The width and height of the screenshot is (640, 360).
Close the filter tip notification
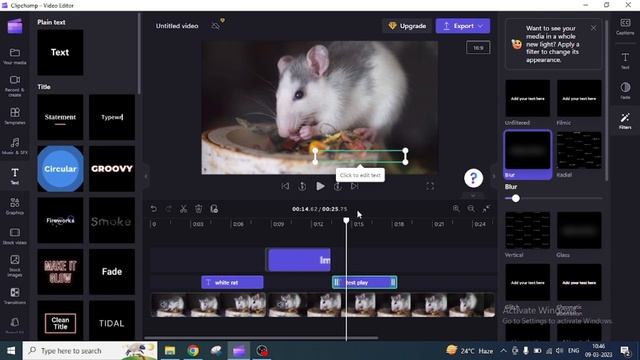593,28
